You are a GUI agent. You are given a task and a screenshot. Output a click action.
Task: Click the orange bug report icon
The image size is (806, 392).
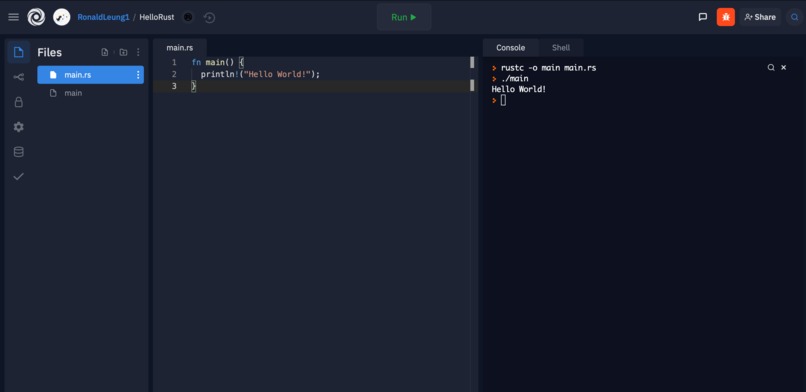click(726, 17)
